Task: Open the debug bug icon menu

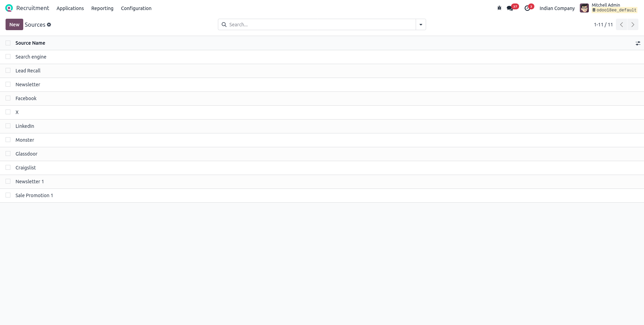Action: [x=499, y=8]
